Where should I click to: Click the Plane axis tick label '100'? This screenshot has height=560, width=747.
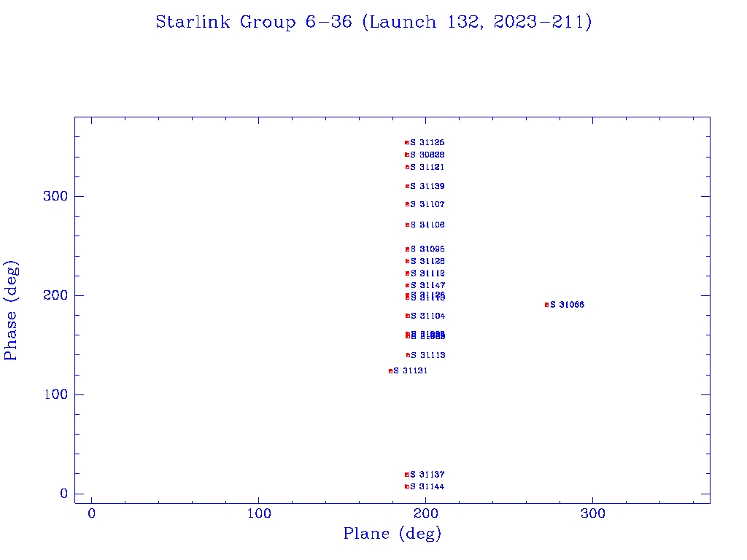[x=259, y=514]
